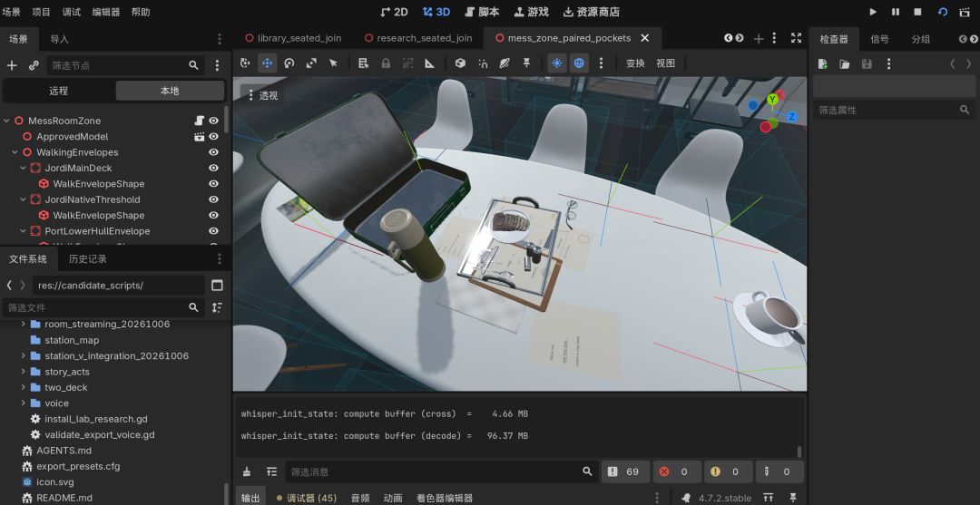Switch to the 2D workspace

click(395, 12)
